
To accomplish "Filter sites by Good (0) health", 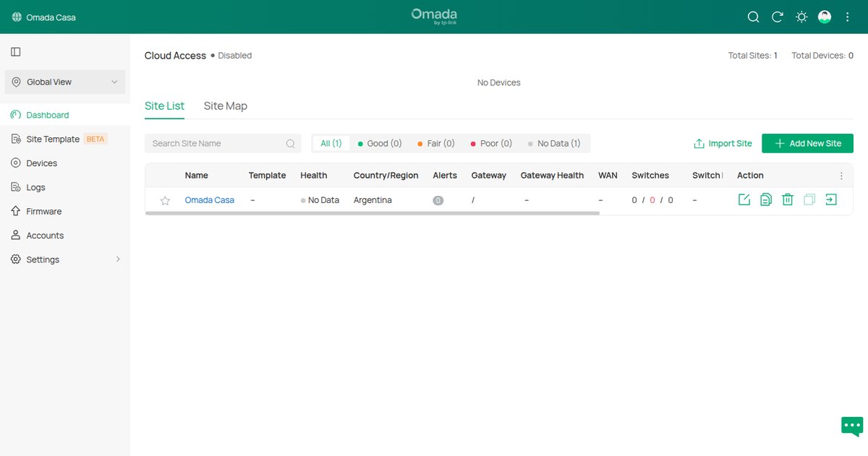I will click(380, 143).
